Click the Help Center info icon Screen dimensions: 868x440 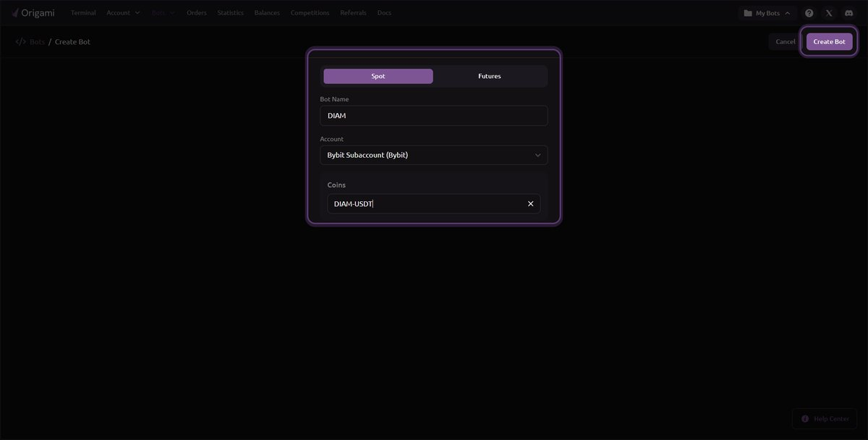[805, 418]
